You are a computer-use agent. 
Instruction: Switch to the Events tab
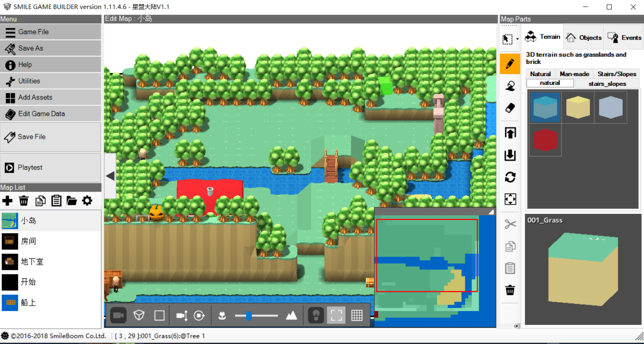point(624,38)
